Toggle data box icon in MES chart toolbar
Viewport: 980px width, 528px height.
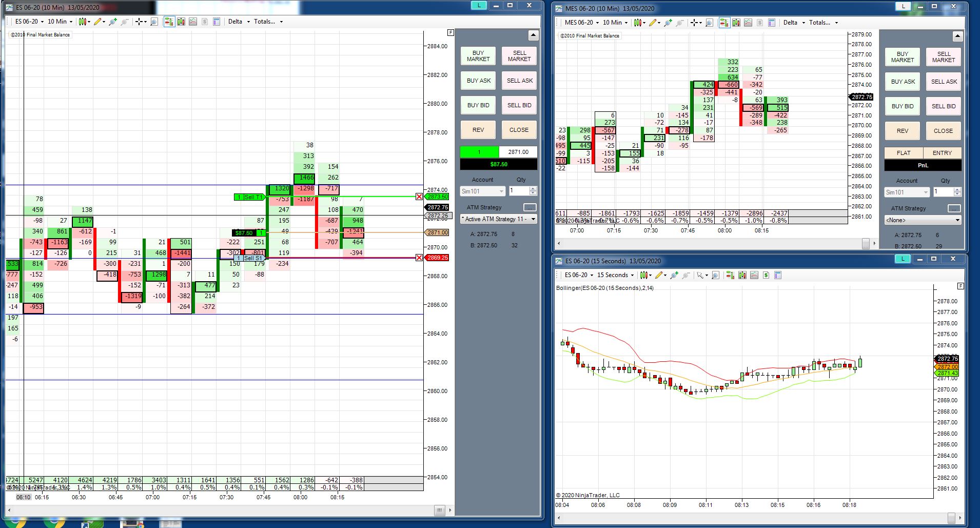[x=771, y=23]
